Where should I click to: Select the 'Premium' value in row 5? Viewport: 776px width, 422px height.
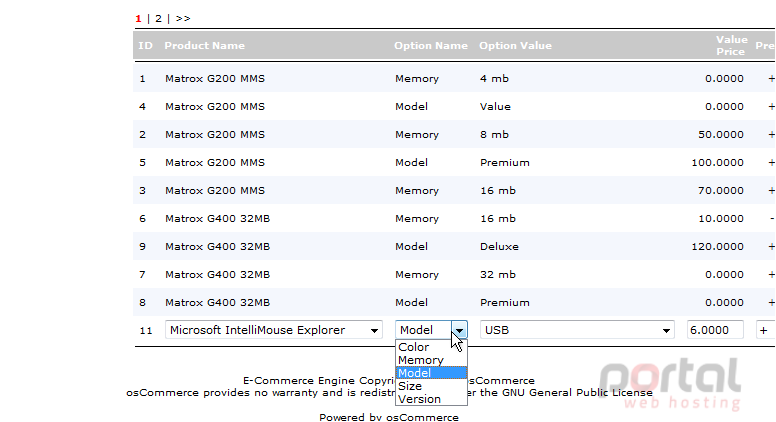click(504, 163)
